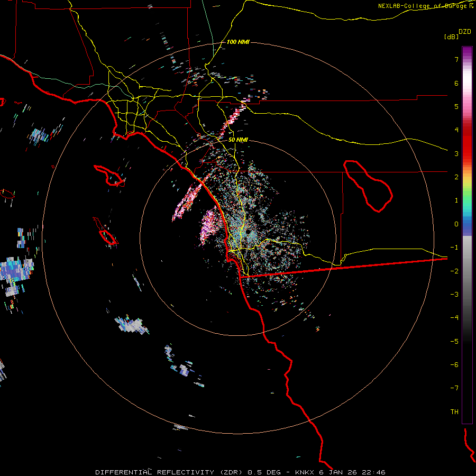Viewport: 476px width, 476px height.
Task: Select the "-3" scale value
Action: [454, 295]
